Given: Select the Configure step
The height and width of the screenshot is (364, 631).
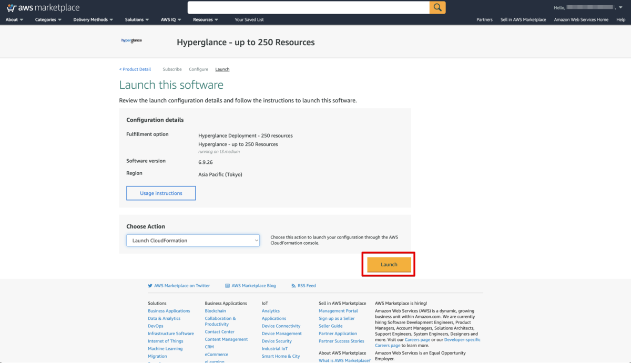Looking at the screenshot, I should [x=198, y=69].
